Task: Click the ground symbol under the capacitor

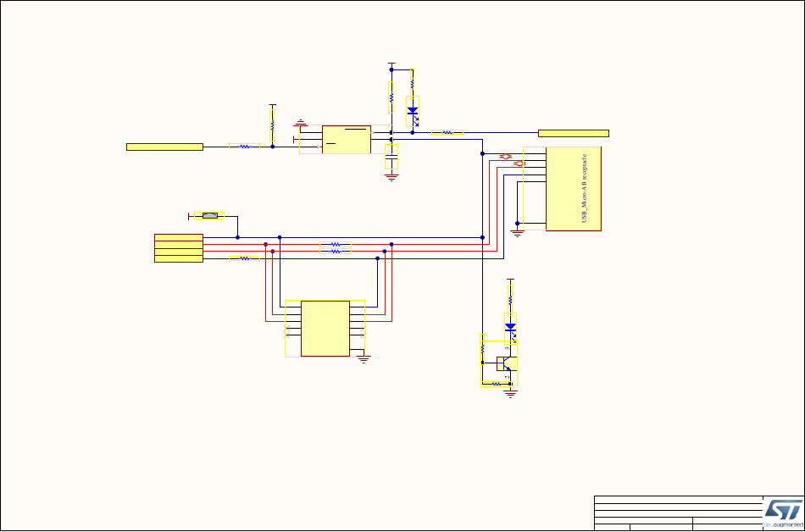Action: tap(391, 176)
